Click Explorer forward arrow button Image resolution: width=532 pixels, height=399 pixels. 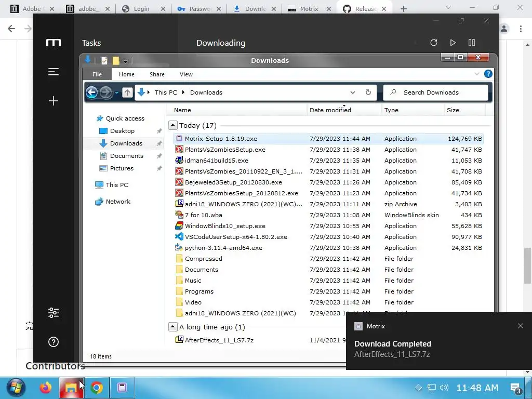(x=106, y=92)
